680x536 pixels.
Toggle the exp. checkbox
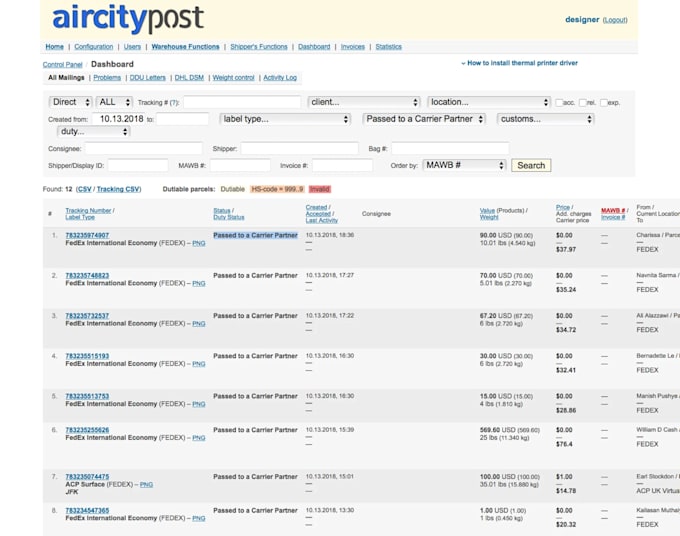click(604, 103)
